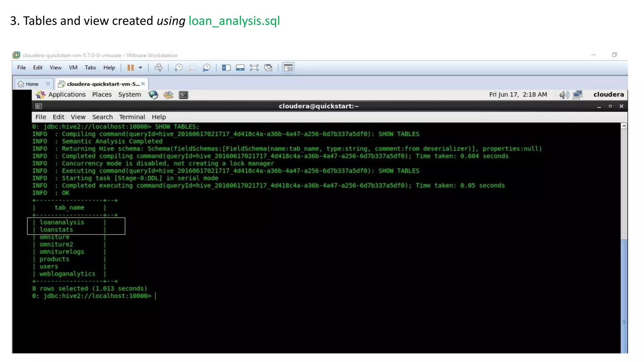This screenshot has width=644, height=362.
Task: Open VMware File menu
Action: point(21,68)
